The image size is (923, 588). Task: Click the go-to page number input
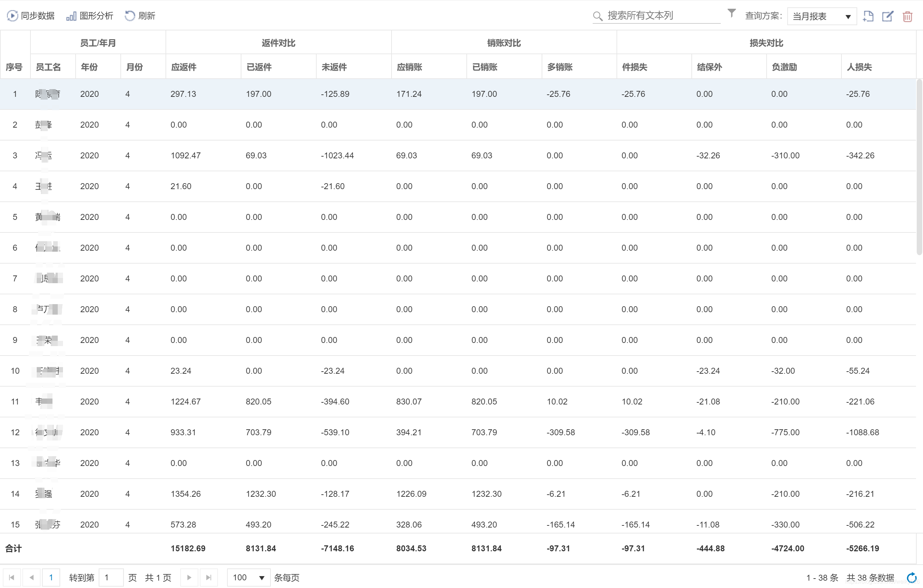(111, 577)
